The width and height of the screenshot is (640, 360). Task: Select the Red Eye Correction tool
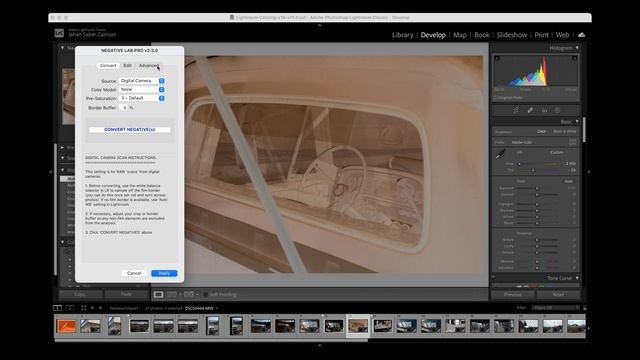pyautogui.click(x=544, y=110)
